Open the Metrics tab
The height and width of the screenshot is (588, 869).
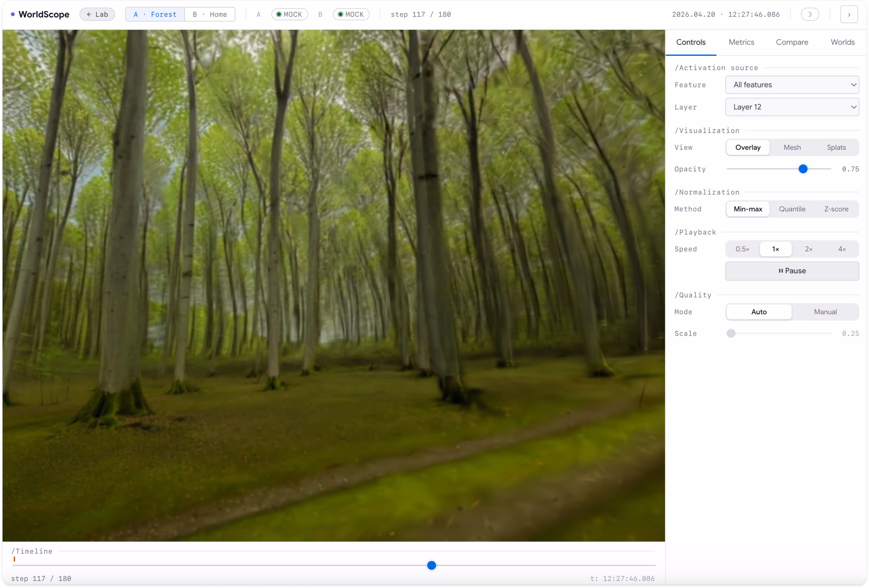(741, 42)
